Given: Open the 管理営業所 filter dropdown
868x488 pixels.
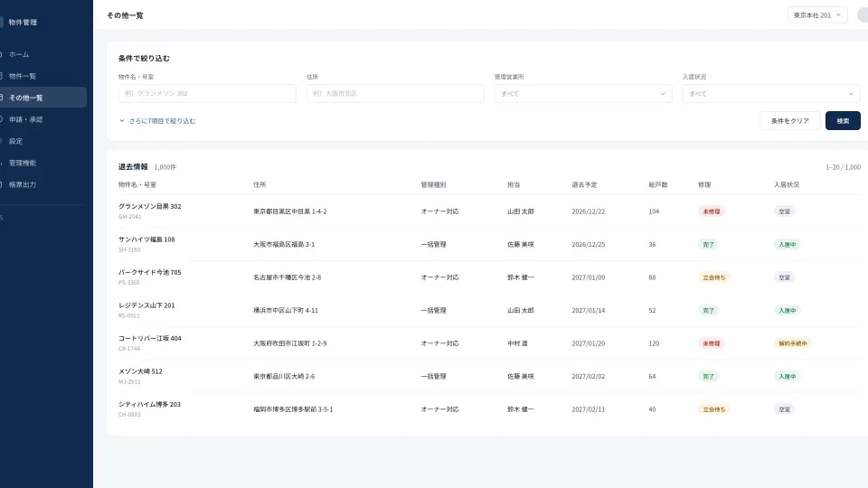Looking at the screenshot, I should tap(583, 93).
